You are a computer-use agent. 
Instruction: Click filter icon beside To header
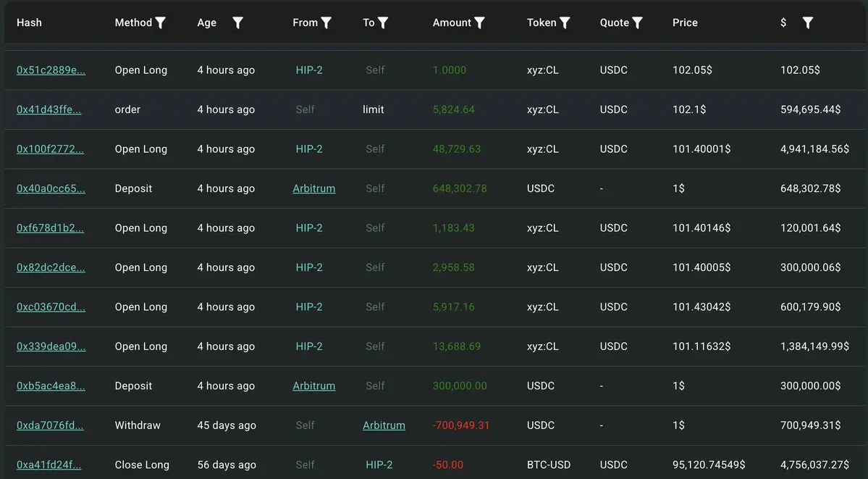pyautogui.click(x=383, y=23)
